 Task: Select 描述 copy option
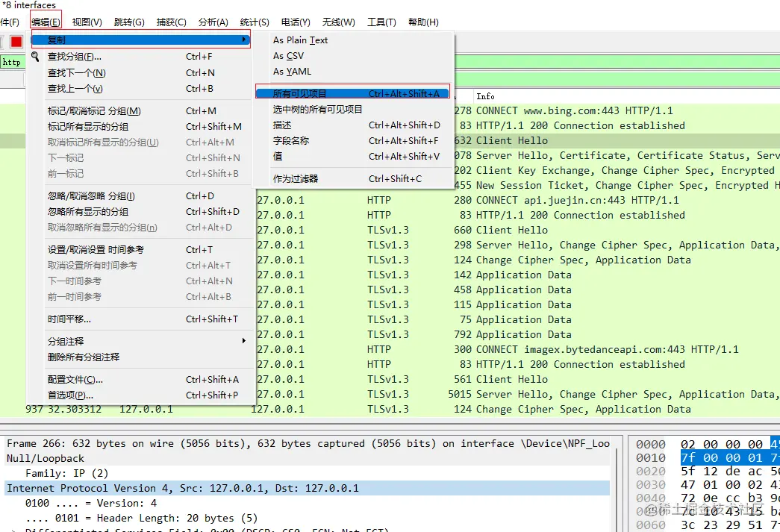click(355, 125)
